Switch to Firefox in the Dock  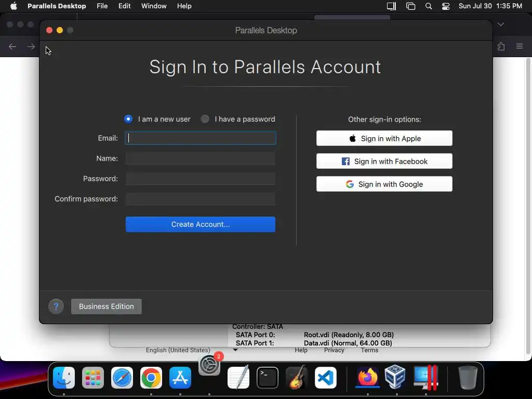click(367, 377)
